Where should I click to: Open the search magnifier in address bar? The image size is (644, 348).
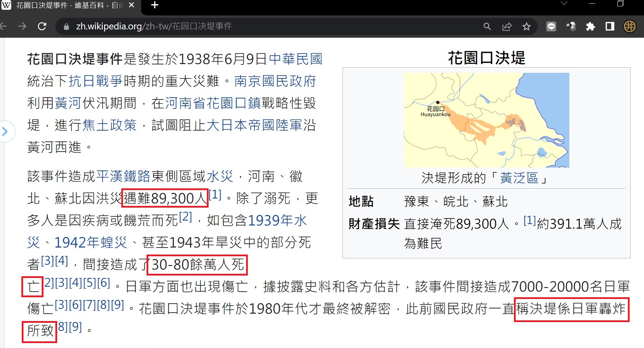[487, 26]
